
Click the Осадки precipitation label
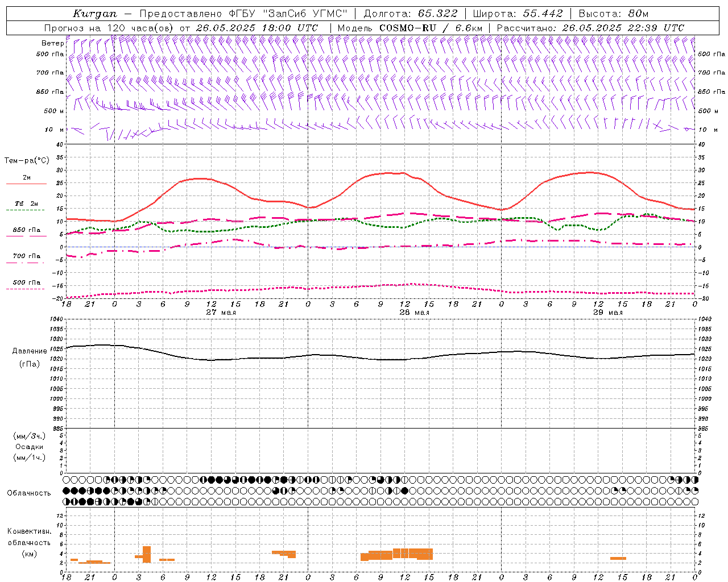tap(30, 447)
